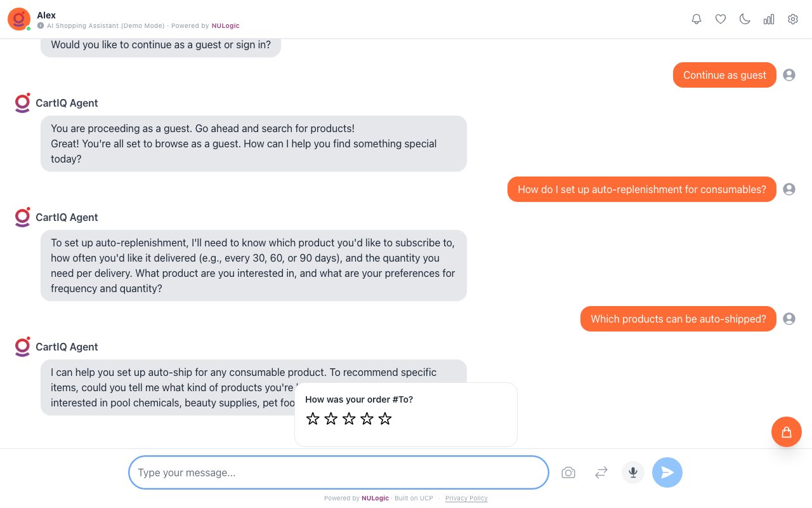The width and height of the screenshot is (812, 508).
Task: Open the orange floating cart button
Action: (x=787, y=432)
